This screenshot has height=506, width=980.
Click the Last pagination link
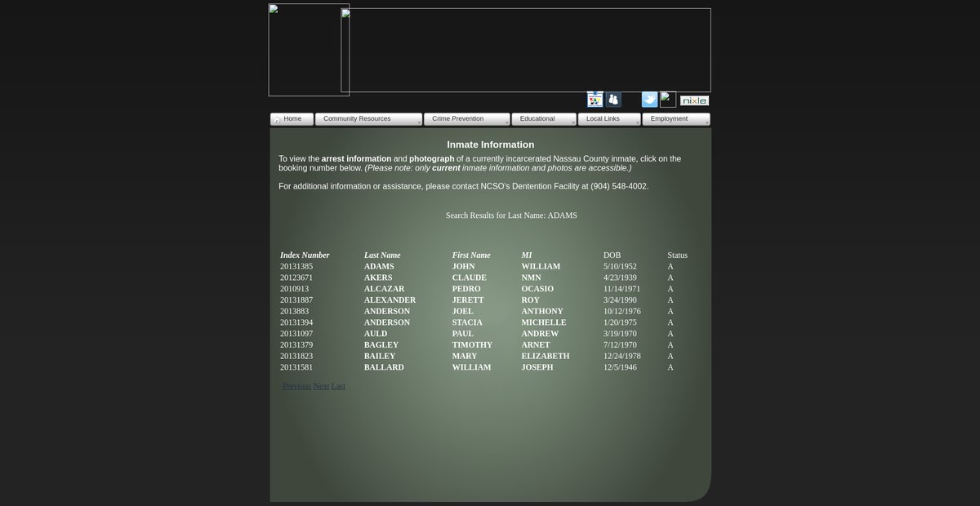click(x=338, y=386)
